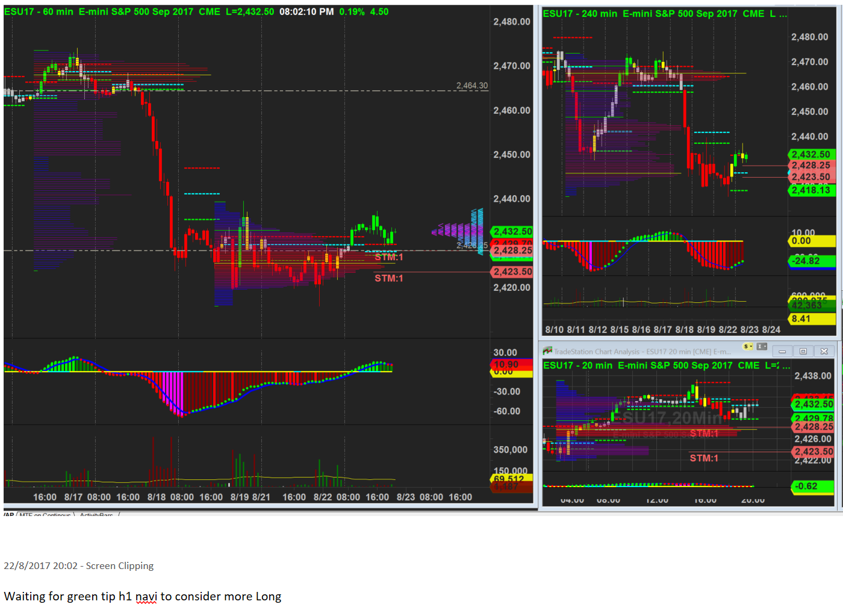Viewport: 843px width, 616px height.
Task: Click the 8/23 date on the 60 min time axis
Action: (406, 497)
